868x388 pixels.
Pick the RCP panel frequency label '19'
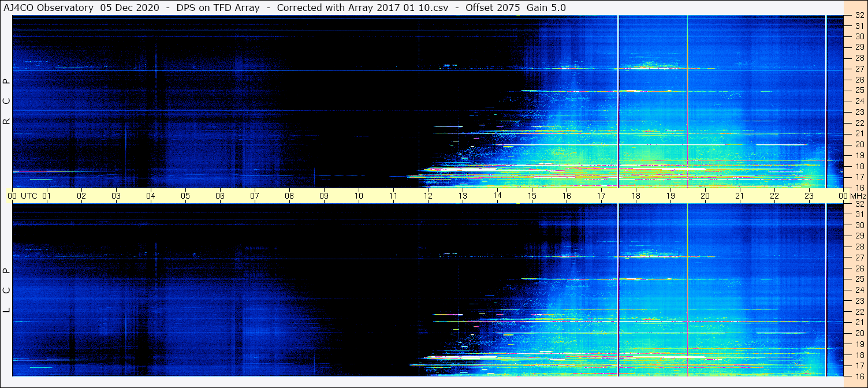point(859,155)
